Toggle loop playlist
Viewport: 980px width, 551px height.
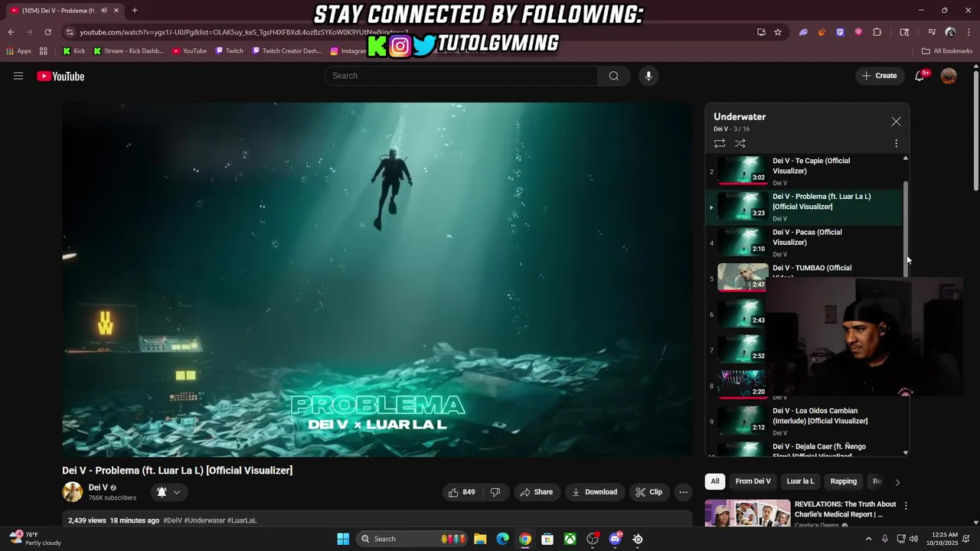(x=720, y=143)
